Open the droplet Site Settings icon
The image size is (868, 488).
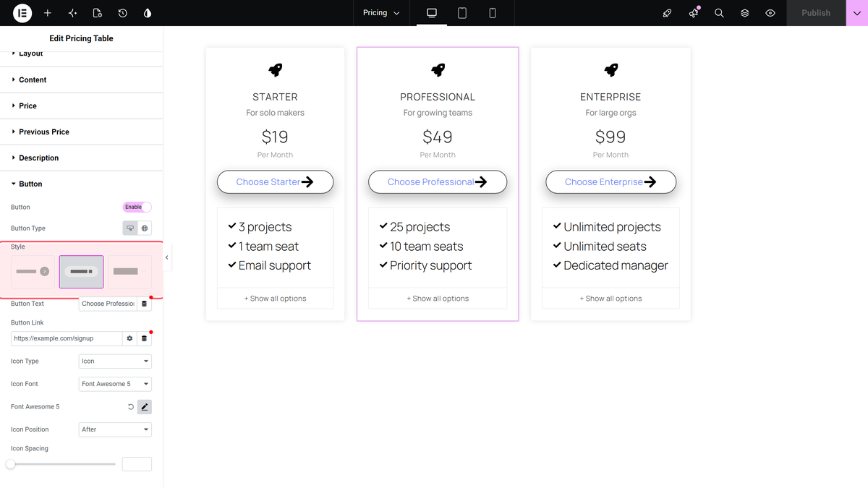[x=148, y=13]
